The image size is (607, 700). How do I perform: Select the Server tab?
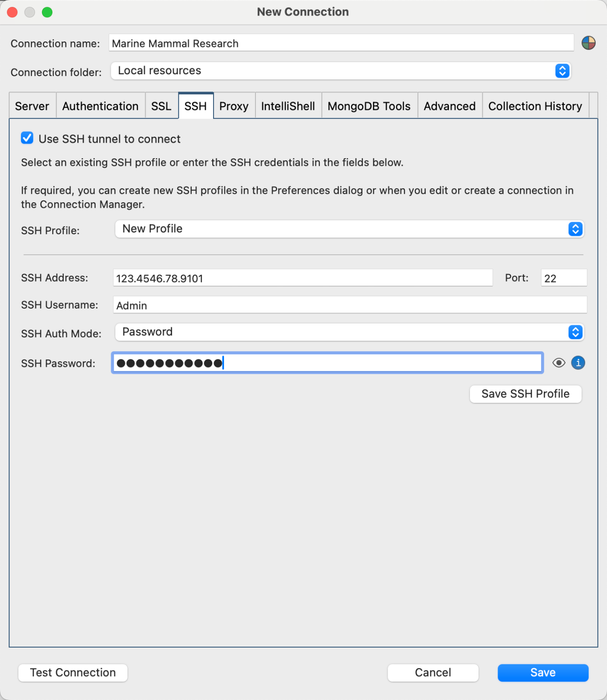[x=32, y=106]
